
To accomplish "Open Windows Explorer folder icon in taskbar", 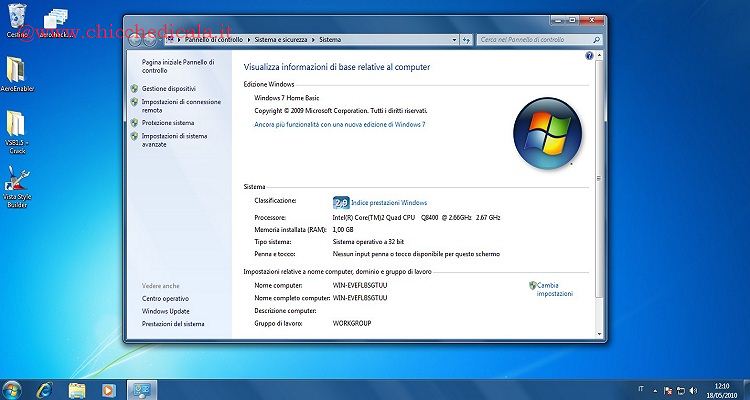I will point(75,389).
